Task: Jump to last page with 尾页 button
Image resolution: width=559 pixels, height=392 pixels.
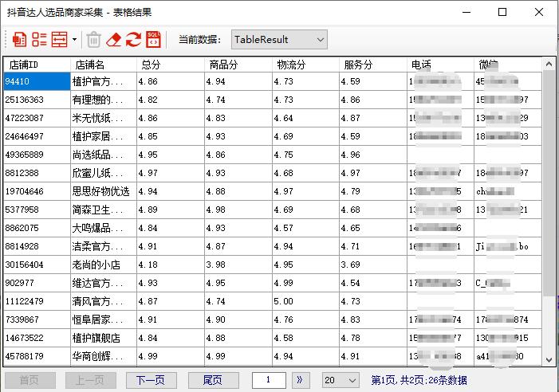Action: [x=213, y=380]
